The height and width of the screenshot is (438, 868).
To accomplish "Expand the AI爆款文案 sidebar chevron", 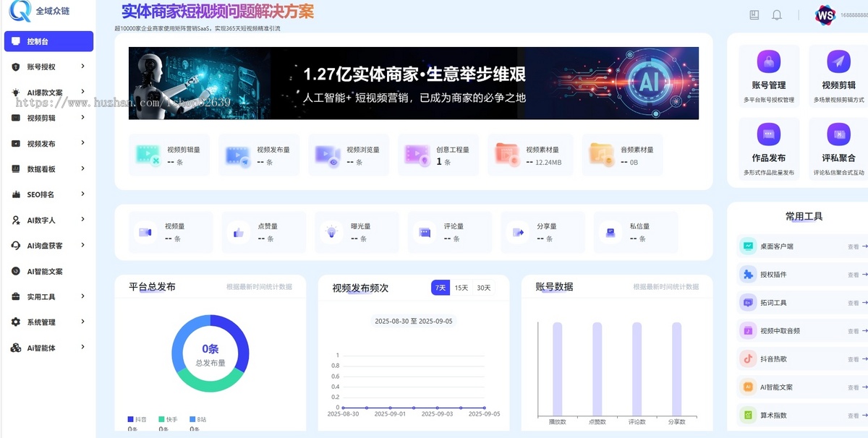I will tap(83, 92).
